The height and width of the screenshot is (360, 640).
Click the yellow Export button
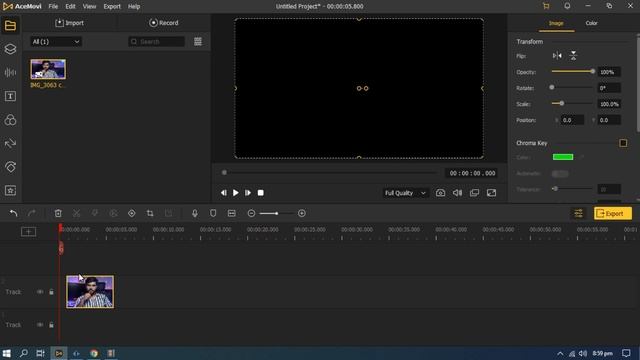[x=613, y=213]
